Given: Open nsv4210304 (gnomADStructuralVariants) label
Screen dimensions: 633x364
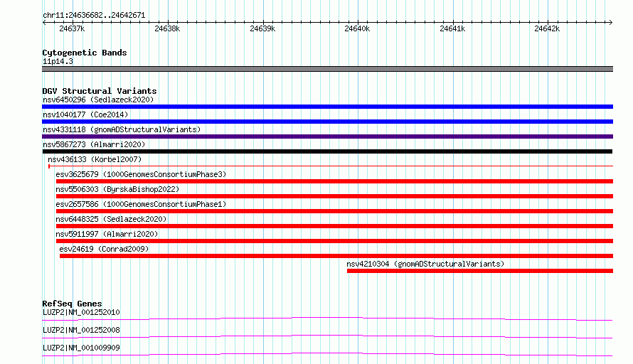Looking at the screenshot, I should pyautogui.click(x=425, y=264).
